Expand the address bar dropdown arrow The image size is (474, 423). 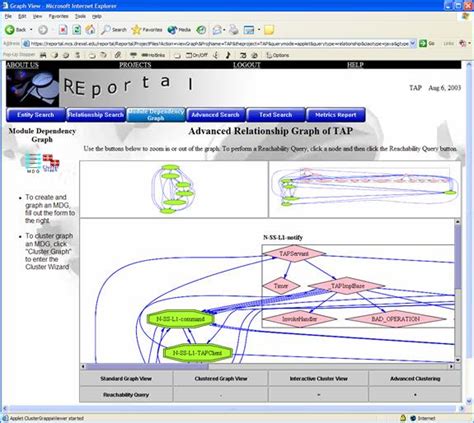(x=413, y=43)
